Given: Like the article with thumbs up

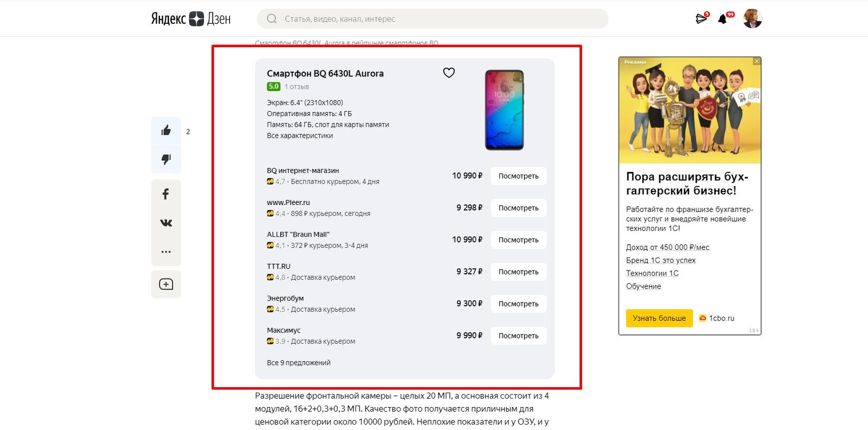Looking at the screenshot, I should [x=166, y=131].
